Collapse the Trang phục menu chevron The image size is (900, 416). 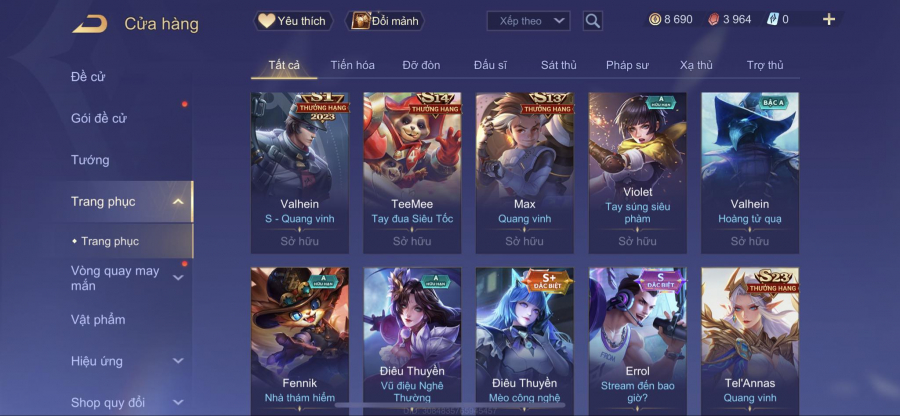click(x=178, y=201)
